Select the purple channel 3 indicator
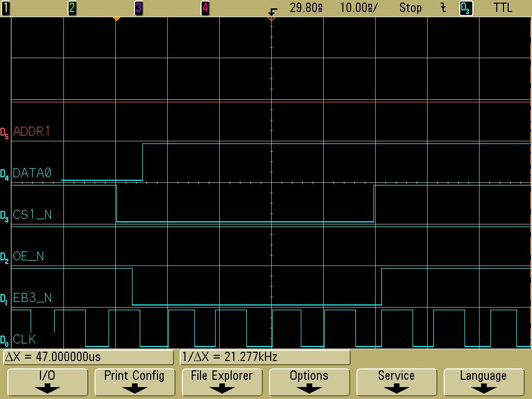Screen dimensions: 532x399 point(138,8)
